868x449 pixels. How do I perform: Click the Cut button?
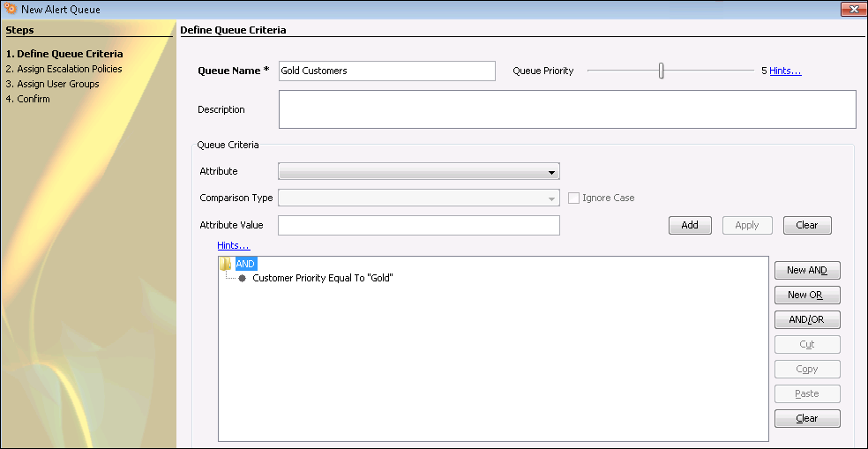(x=807, y=344)
